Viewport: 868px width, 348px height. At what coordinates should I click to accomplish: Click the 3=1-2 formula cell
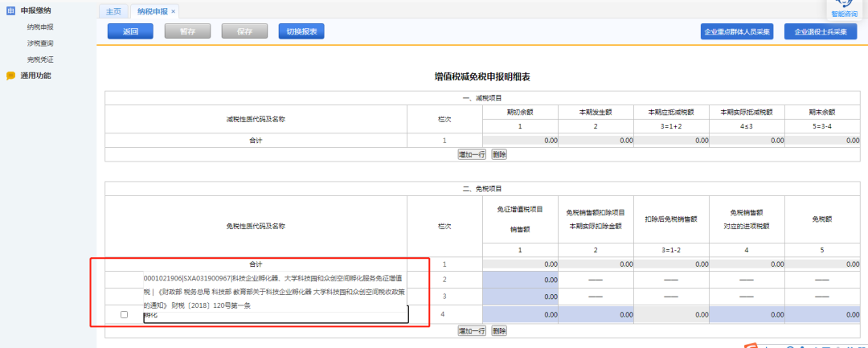point(671,250)
